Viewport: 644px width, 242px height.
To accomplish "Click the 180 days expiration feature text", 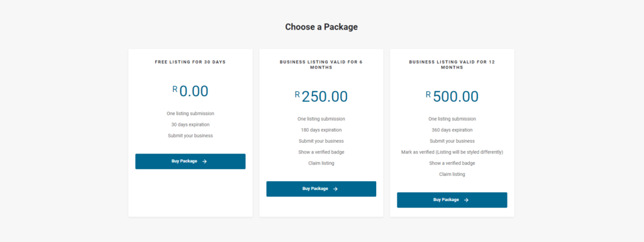I will pyautogui.click(x=321, y=130).
